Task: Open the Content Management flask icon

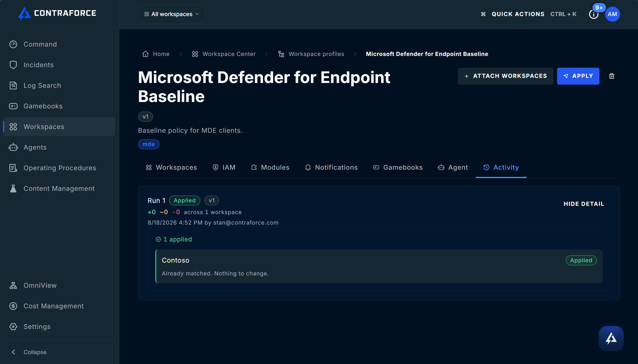Action: tap(13, 188)
